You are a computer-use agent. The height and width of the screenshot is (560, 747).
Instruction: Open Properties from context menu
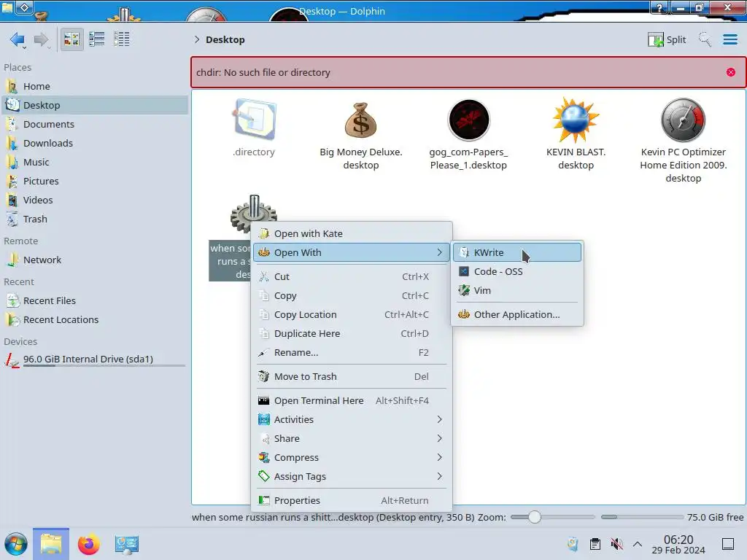point(352,501)
